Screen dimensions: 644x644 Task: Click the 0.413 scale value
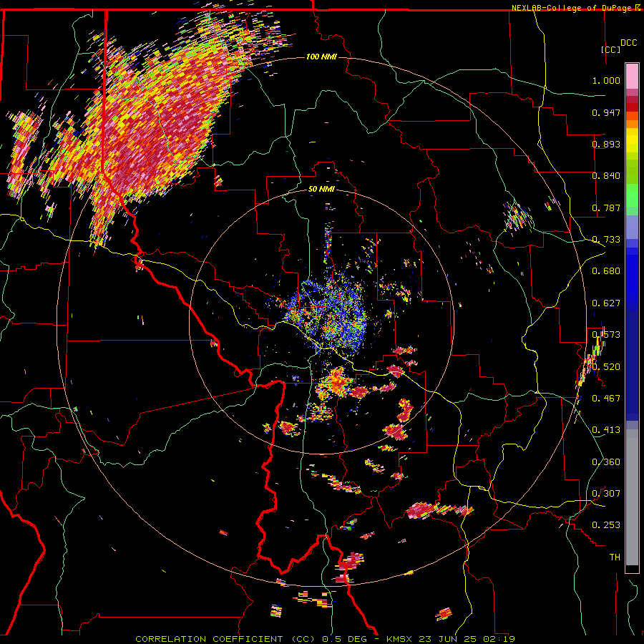coord(606,429)
